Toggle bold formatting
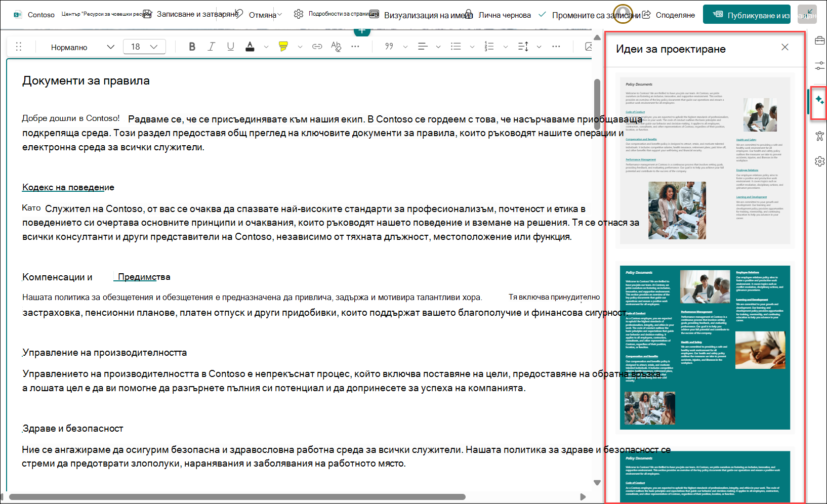This screenshot has height=504, width=827. 192,47
